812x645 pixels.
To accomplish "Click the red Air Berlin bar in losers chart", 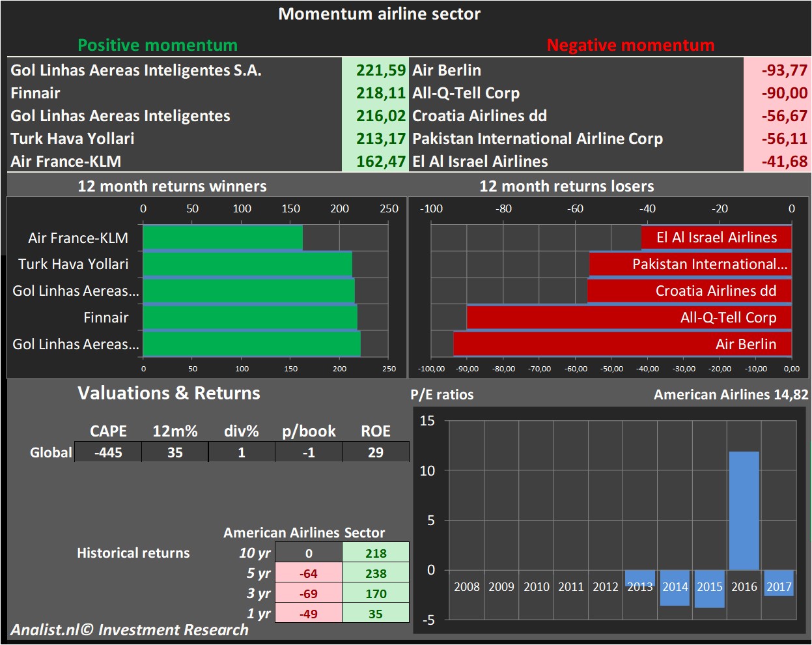I will [623, 345].
